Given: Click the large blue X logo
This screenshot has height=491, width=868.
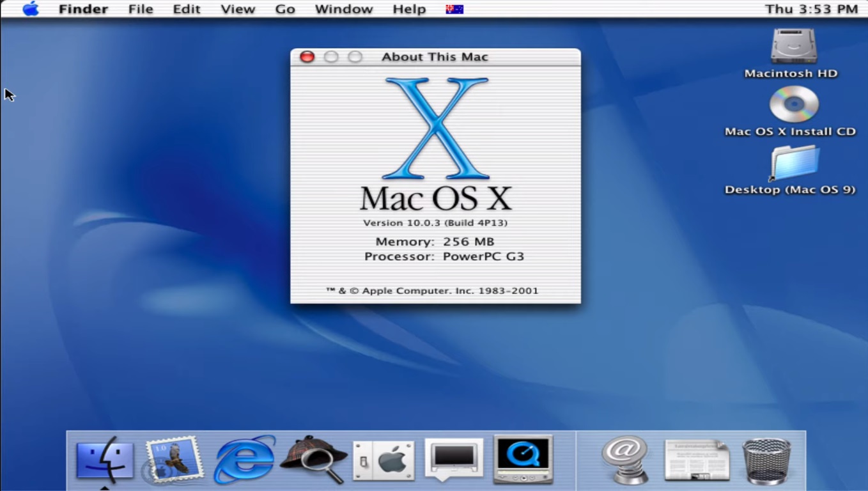Looking at the screenshot, I should click(x=436, y=128).
